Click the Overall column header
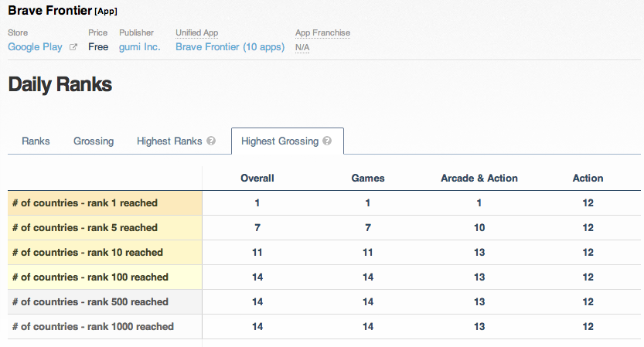 point(257,179)
